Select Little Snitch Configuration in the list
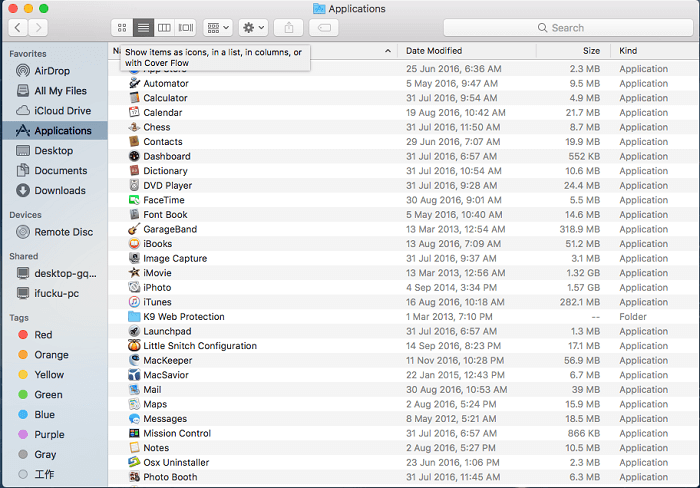 pyautogui.click(x=199, y=346)
